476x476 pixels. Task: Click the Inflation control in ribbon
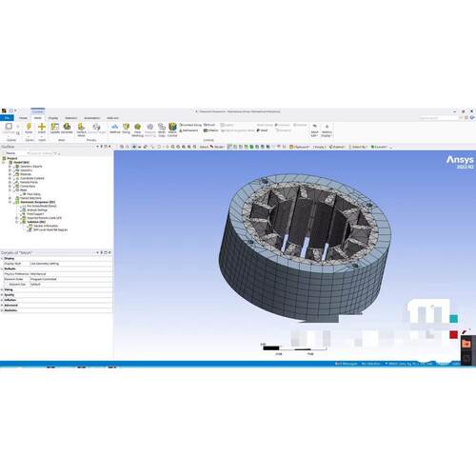click(211, 130)
